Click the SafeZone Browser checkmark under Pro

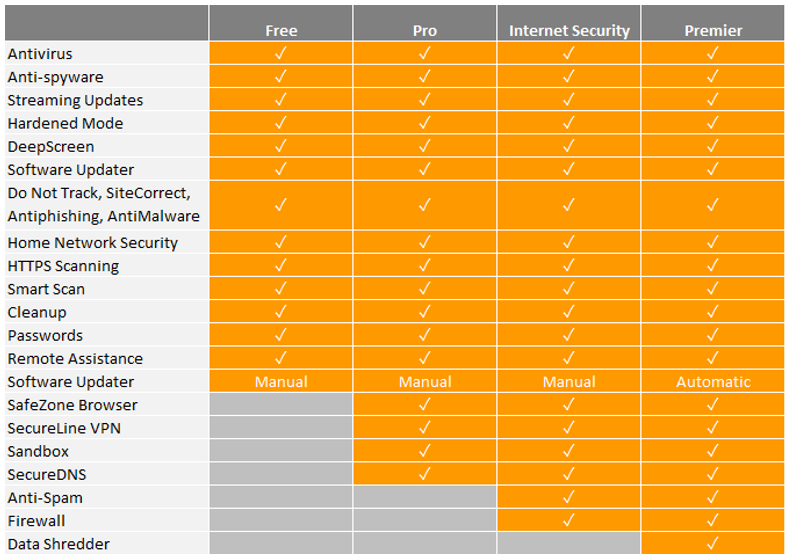pos(425,404)
